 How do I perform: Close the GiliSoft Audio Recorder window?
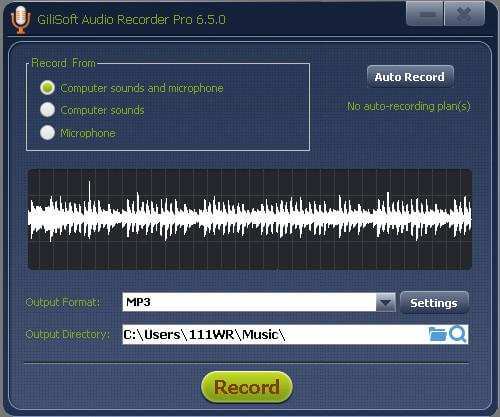coord(464,14)
